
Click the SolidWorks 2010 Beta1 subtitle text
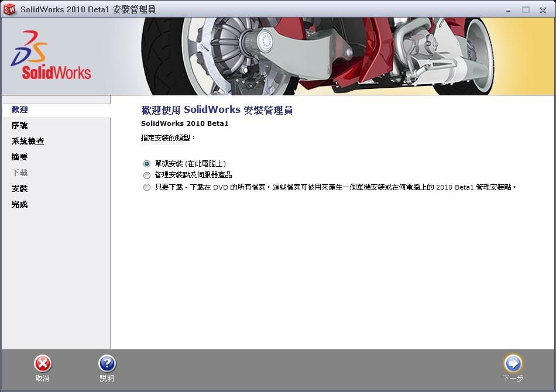click(x=185, y=123)
